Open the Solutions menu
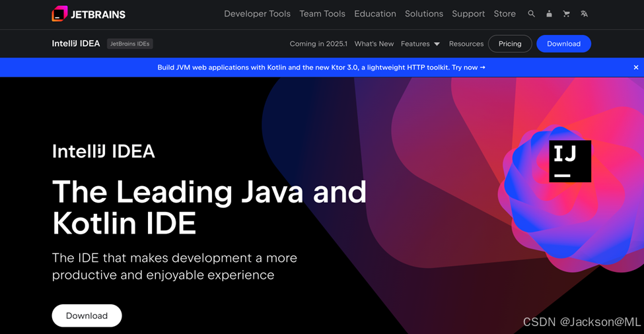Screen dimensions: 644x334 click(x=424, y=14)
